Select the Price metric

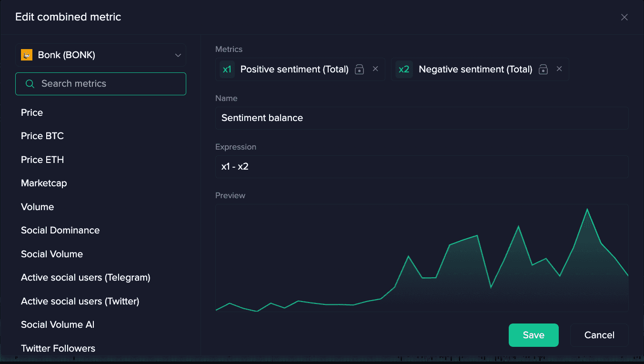pos(32,112)
